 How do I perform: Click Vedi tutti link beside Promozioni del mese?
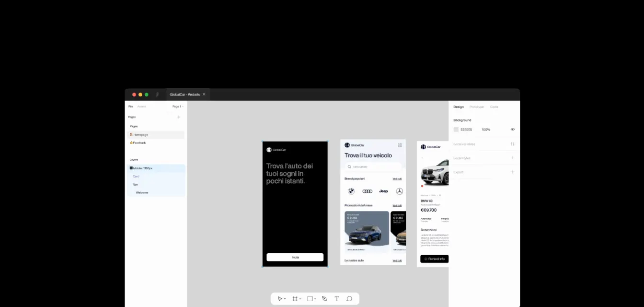(x=397, y=205)
